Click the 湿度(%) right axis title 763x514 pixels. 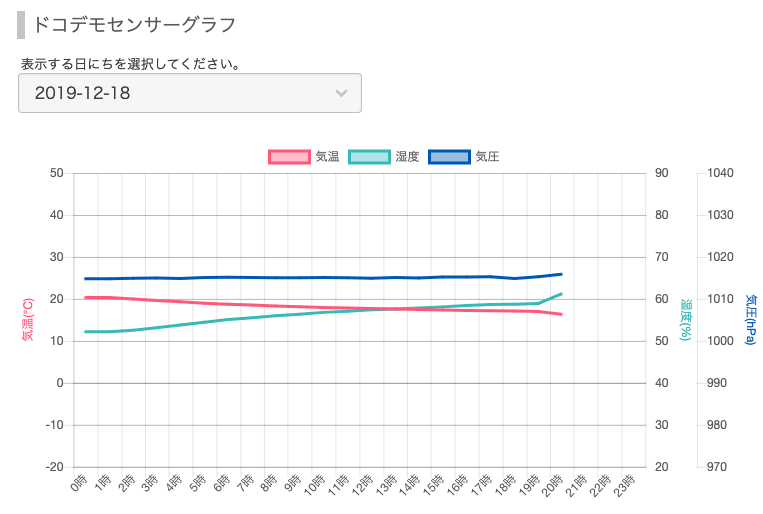pyautogui.click(x=686, y=320)
